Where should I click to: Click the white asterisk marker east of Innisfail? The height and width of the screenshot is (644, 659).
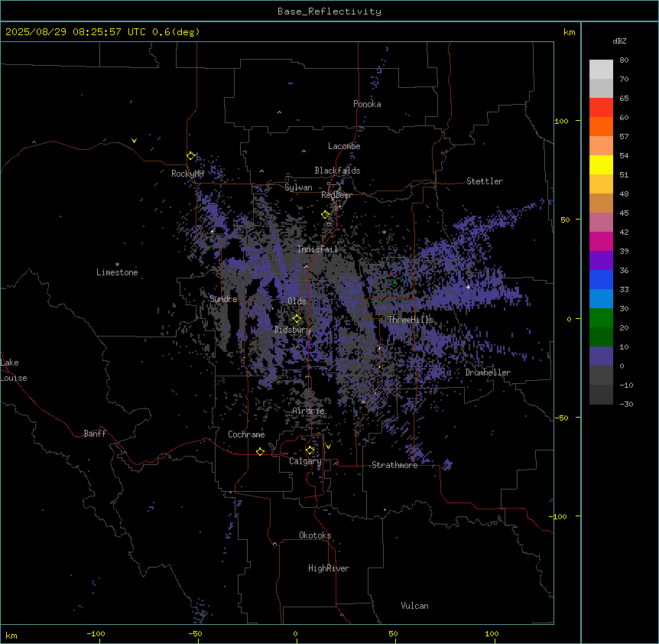tap(384, 232)
